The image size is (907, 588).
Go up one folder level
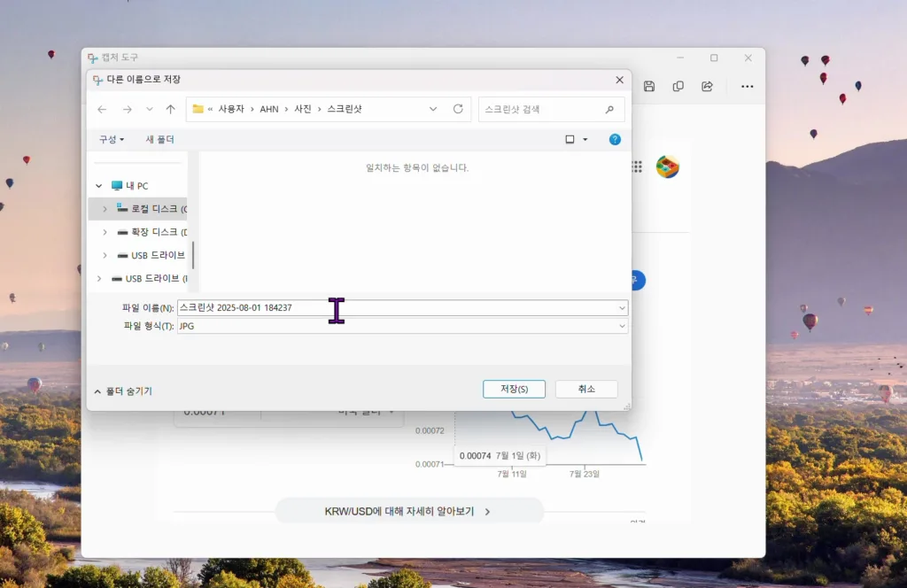coord(171,109)
